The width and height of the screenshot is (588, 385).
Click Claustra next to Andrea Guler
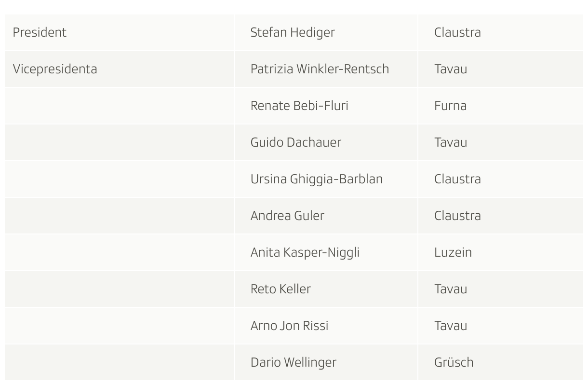click(457, 216)
